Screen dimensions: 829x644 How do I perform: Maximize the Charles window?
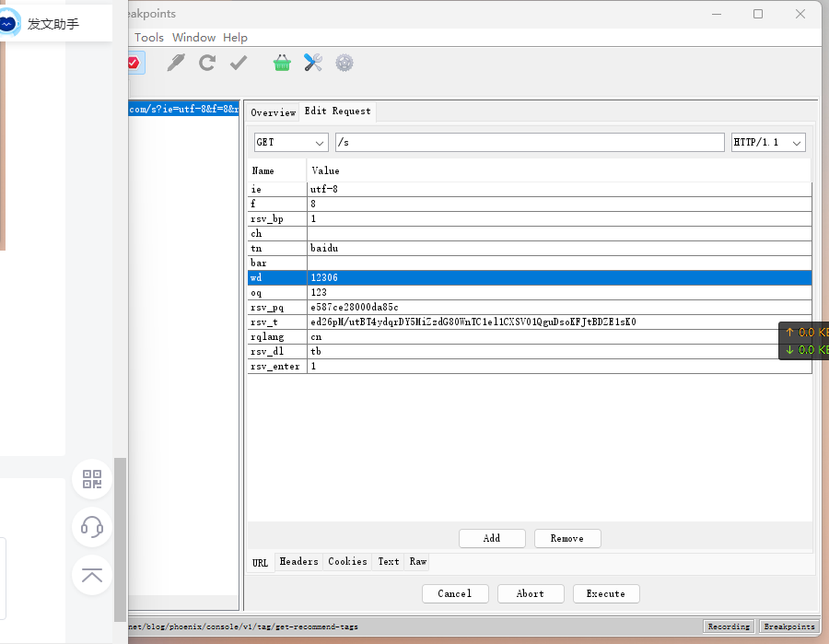(758, 14)
